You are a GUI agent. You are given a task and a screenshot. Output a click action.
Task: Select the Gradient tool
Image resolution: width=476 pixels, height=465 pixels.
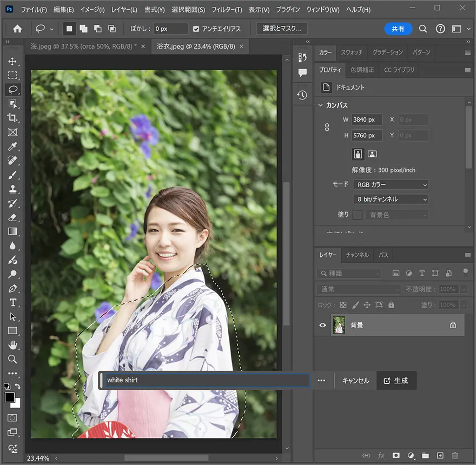point(12,231)
